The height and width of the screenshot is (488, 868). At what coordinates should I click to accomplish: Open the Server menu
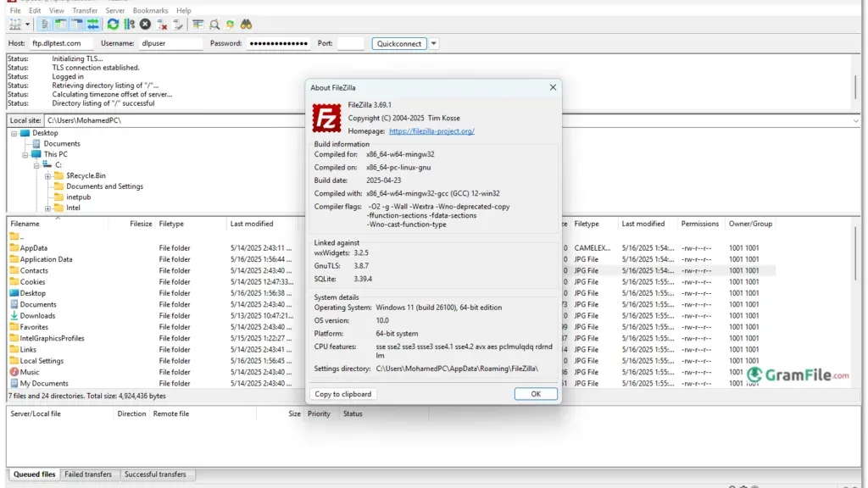(x=115, y=10)
